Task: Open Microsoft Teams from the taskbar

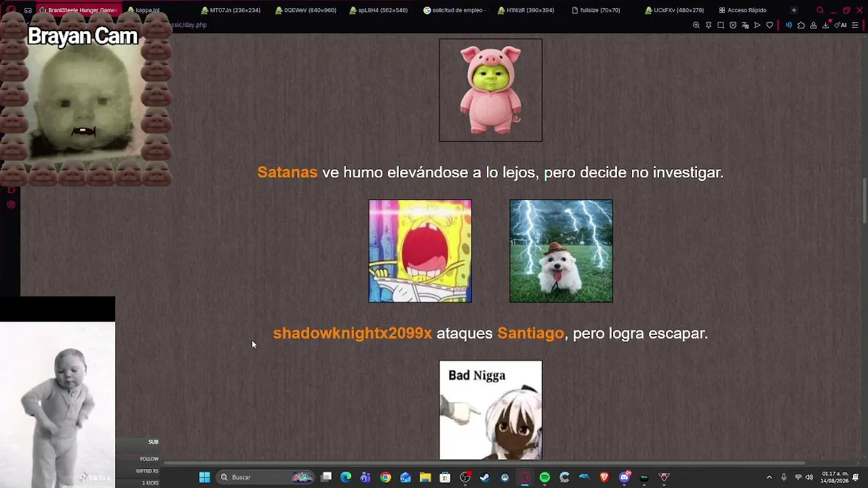Action: pos(366,477)
